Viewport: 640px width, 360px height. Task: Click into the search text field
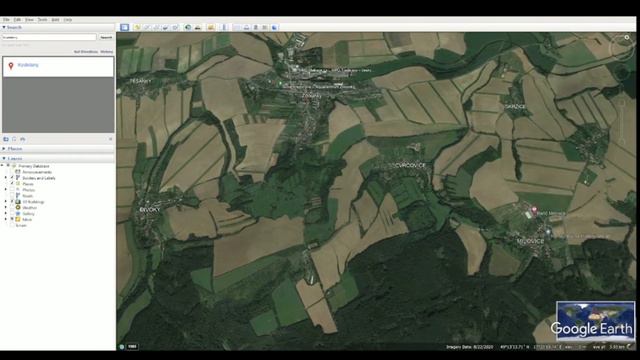tap(49, 37)
